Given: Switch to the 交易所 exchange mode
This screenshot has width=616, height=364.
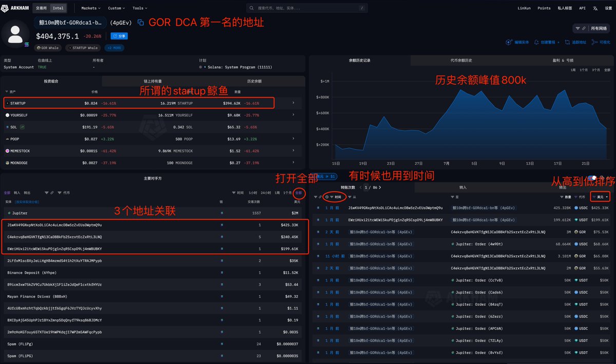Looking at the screenshot, I should click(x=41, y=8).
